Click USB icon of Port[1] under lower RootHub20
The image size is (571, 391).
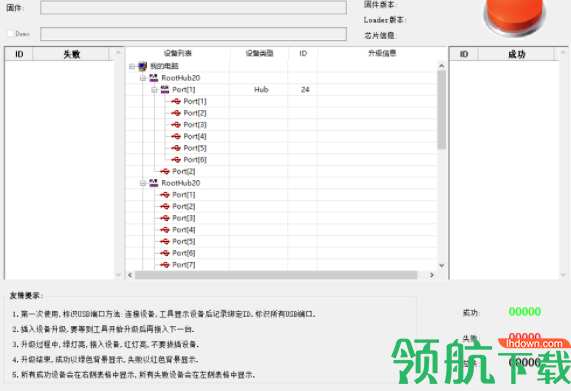[x=165, y=195]
